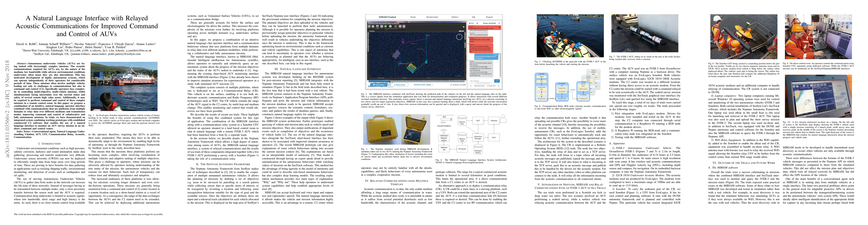
Task: Click the Reset mission button
Action: pos(400,85)
